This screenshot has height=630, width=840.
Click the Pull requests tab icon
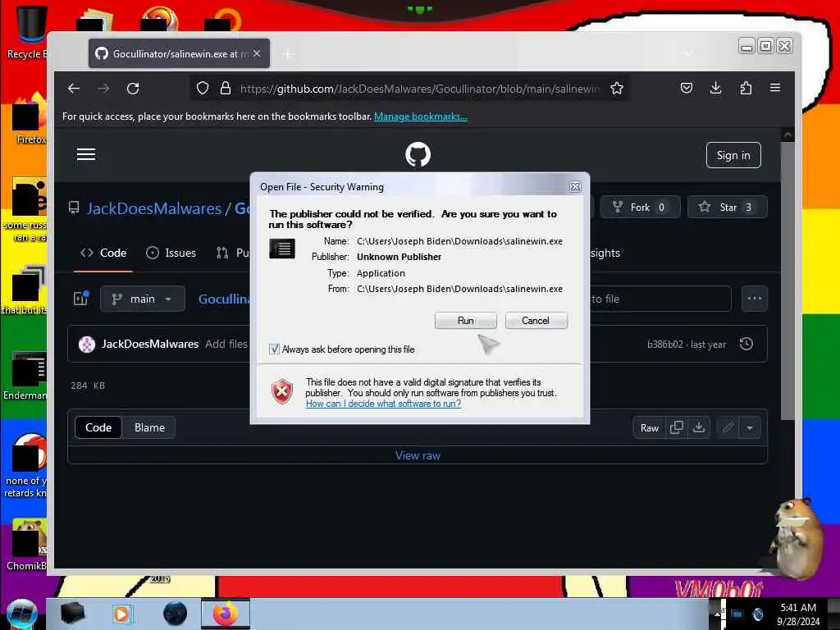pyautogui.click(x=222, y=253)
